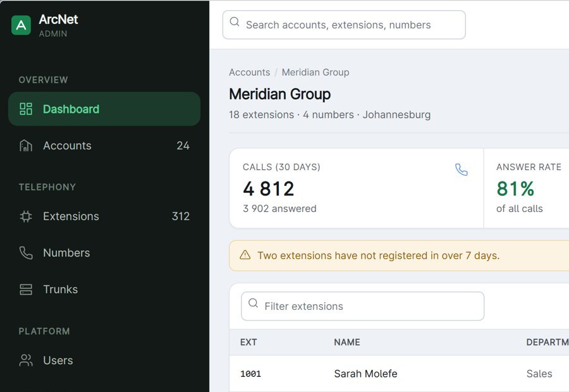Image resolution: width=569 pixels, height=392 pixels.
Task: Click the Accounts building icon
Action: click(26, 145)
